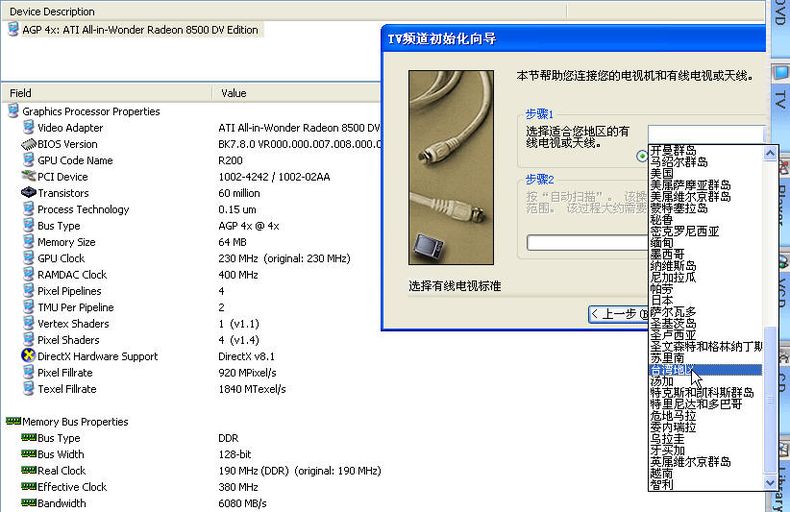Screen dimensions: 790x512
Task: Choose 委内瑞拉 from the region list
Action: (673, 427)
